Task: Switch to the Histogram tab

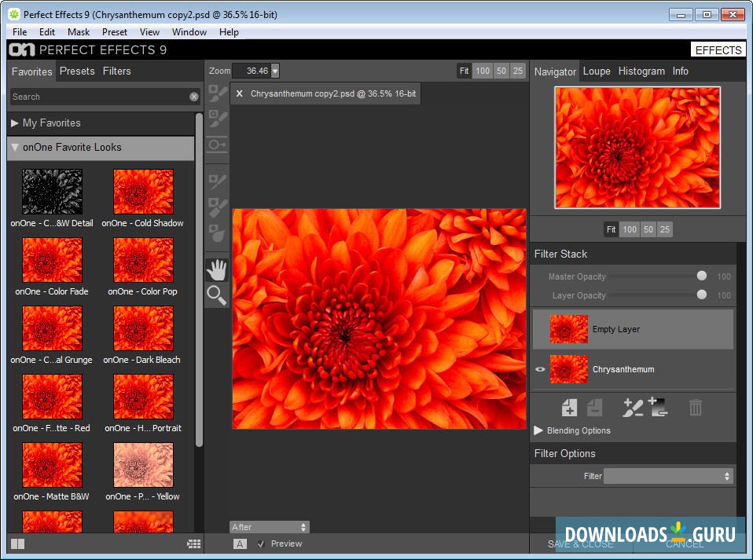Action: coord(641,71)
